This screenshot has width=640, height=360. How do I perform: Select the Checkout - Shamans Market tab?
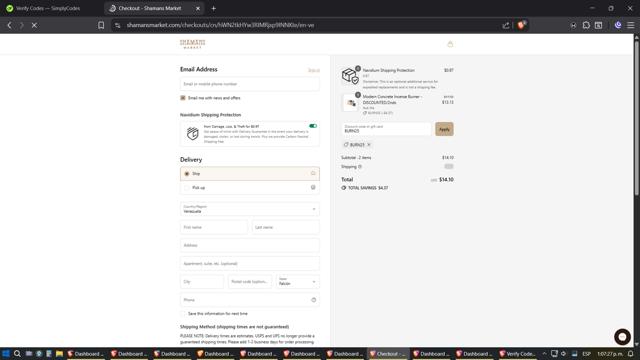coord(154,8)
